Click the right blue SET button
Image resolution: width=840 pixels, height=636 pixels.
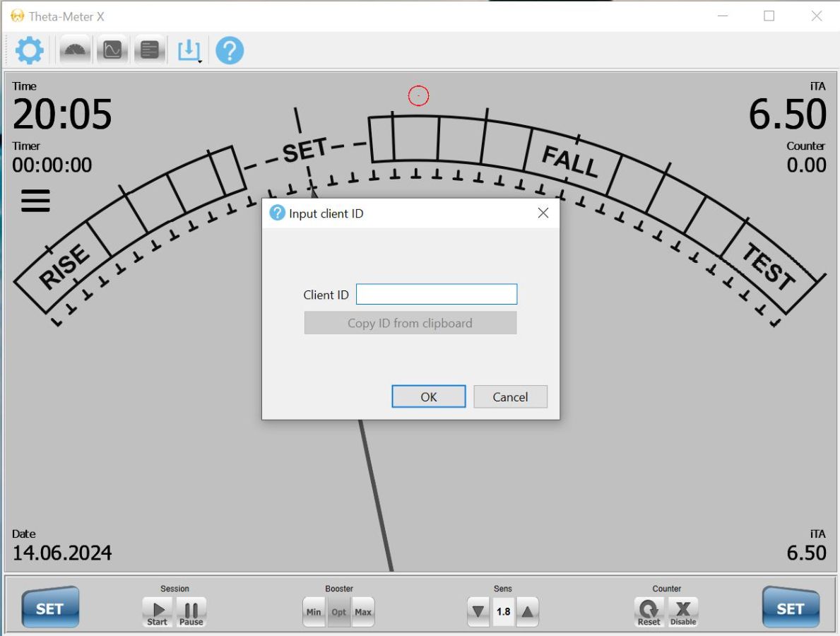click(x=791, y=607)
